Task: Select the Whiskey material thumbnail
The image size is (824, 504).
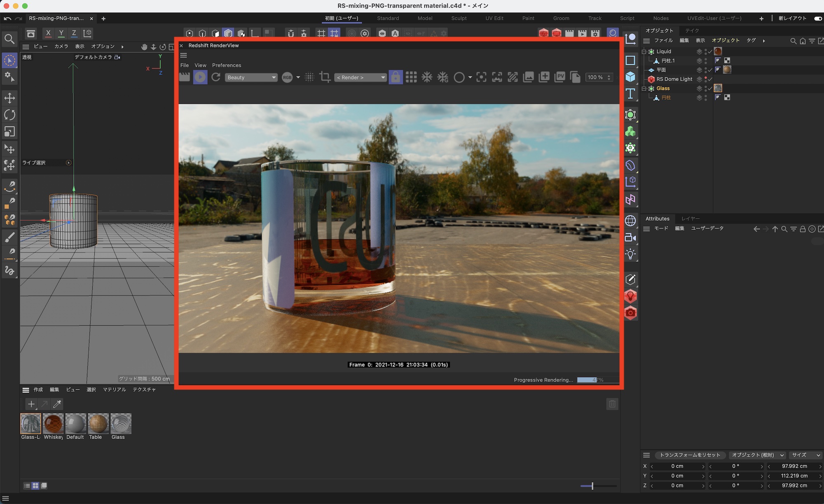Action: click(53, 424)
